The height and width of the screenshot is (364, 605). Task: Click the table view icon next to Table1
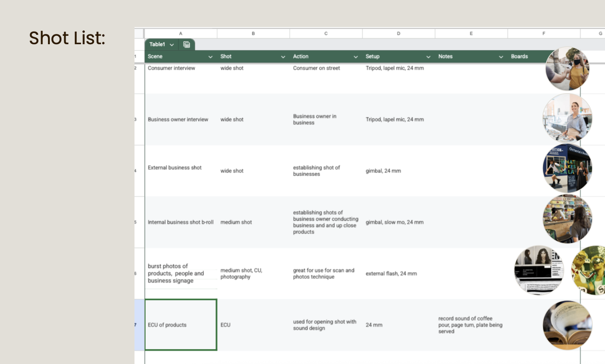(187, 45)
